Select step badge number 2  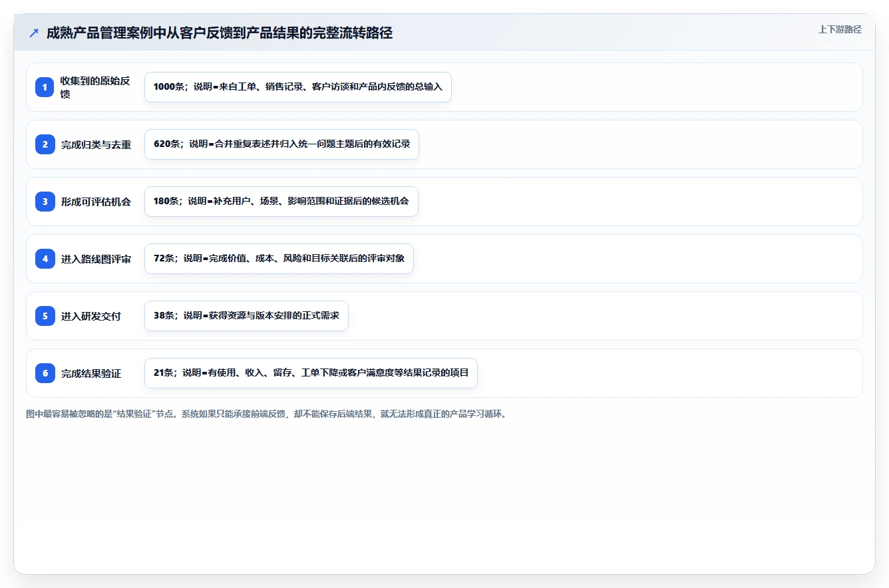point(45,144)
